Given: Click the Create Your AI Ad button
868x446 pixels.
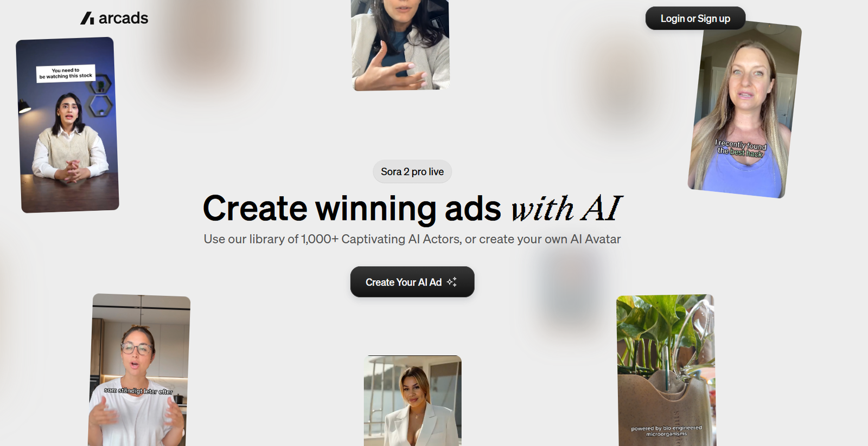Looking at the screenshot, I should point(412,282).
